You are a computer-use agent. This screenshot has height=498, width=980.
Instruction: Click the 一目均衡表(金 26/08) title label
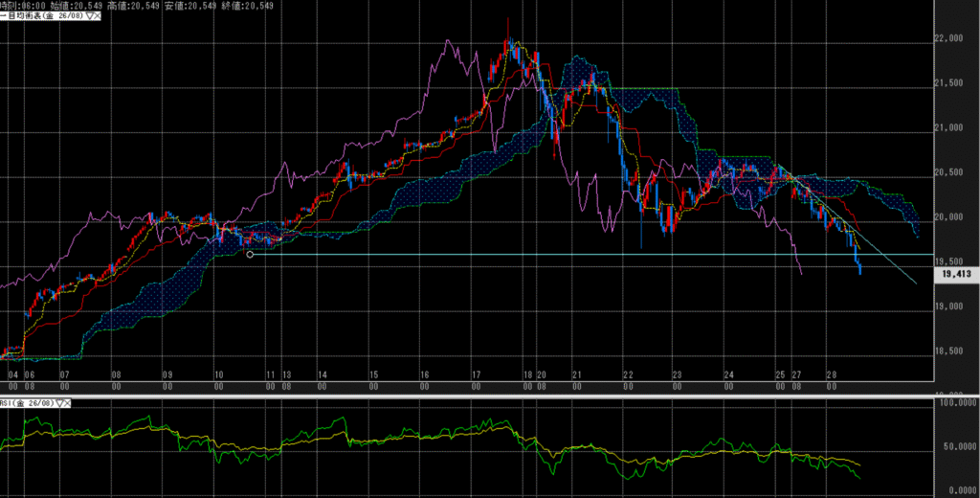(x=43, y=17)
